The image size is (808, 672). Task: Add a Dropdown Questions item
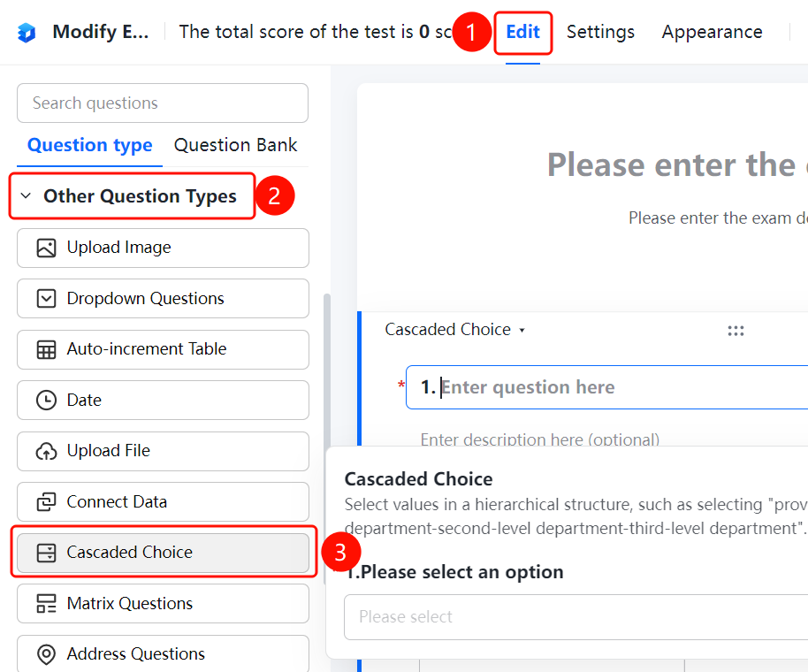pos(163,298)
